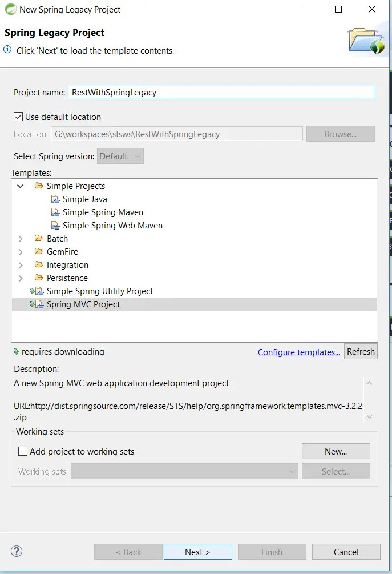The height and width of the screenshot is (574, 392).
Task: Click into the Project name field
Action: tap(221, 92)
